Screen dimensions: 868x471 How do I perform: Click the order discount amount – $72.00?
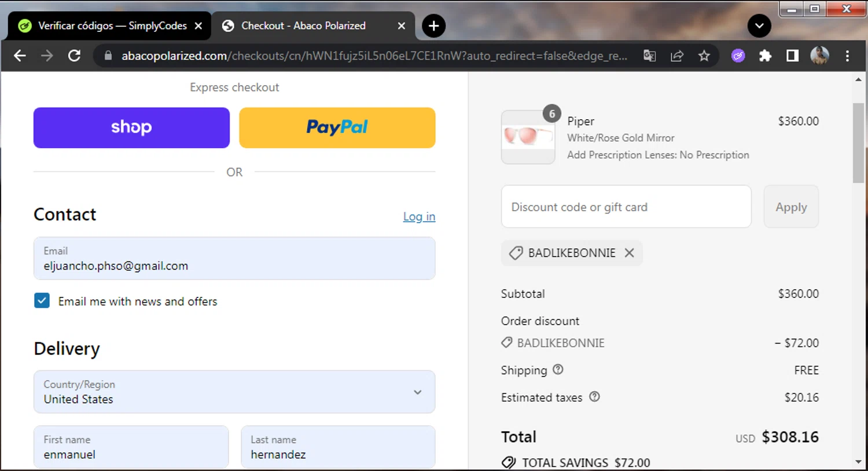(x=797, y=343)
